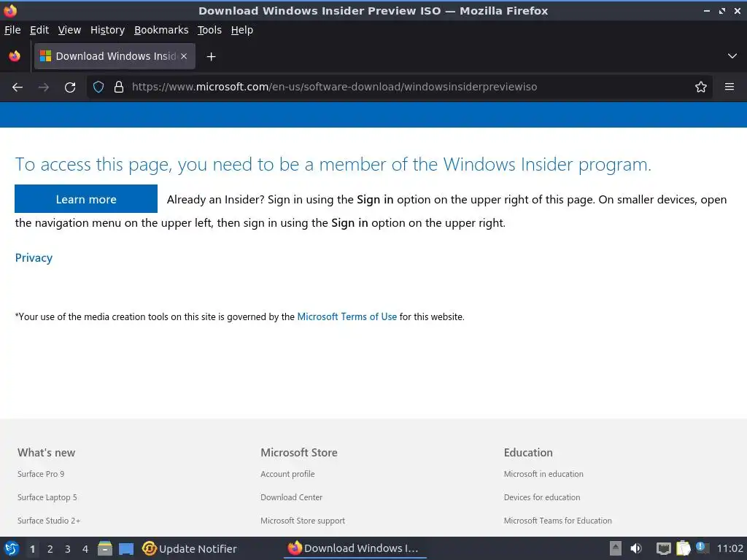Switch to virtual desktop 2

coord(50,549)
